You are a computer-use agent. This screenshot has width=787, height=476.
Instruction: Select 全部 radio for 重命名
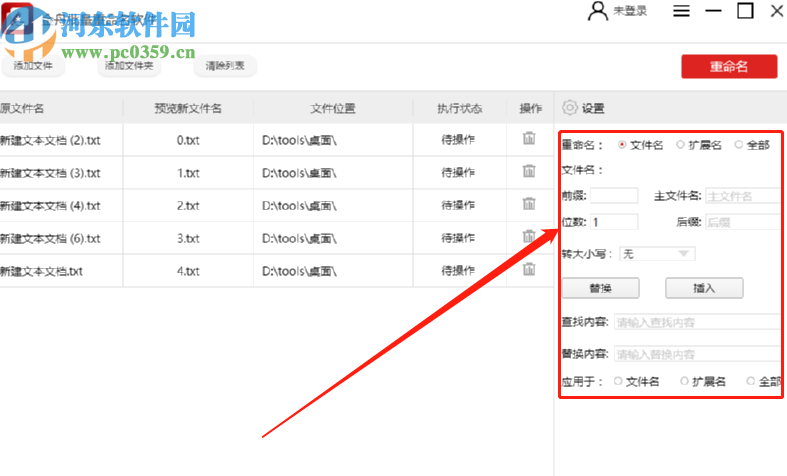click(x=738, y=145)
